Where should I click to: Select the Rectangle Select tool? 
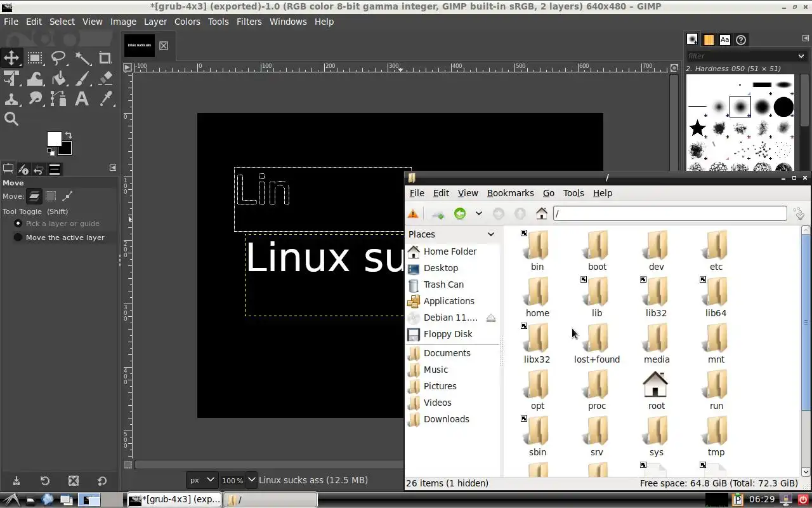pos(35,58)
